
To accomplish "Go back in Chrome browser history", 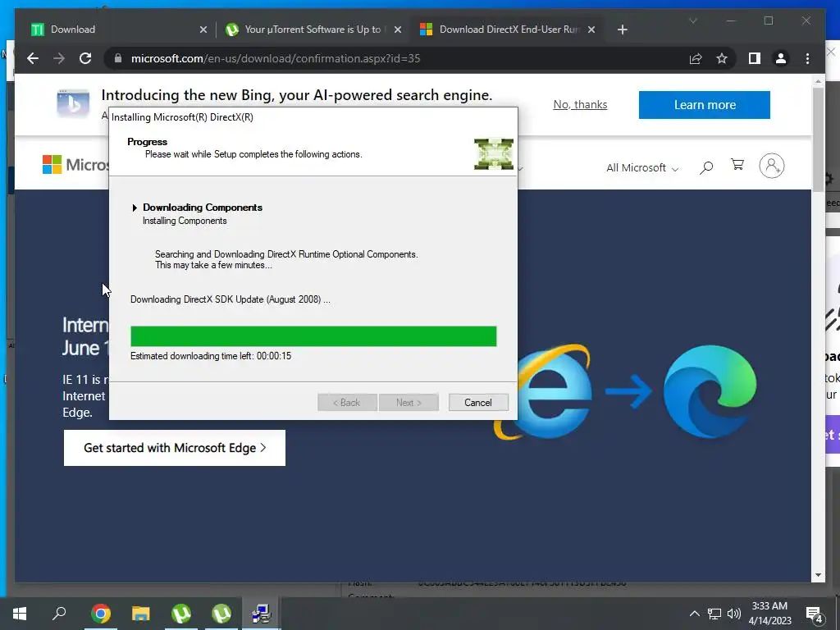I will click(33, 58).
